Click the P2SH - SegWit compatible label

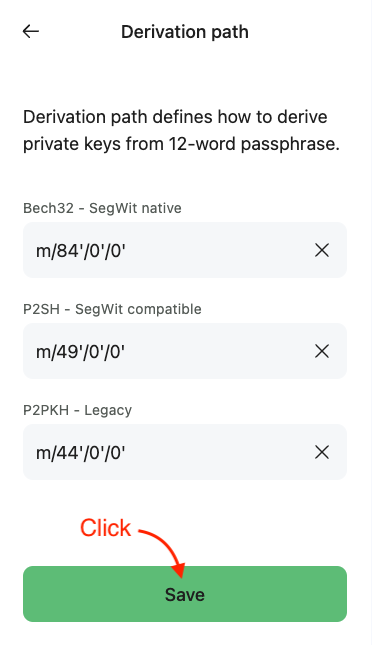pos(112,309)
